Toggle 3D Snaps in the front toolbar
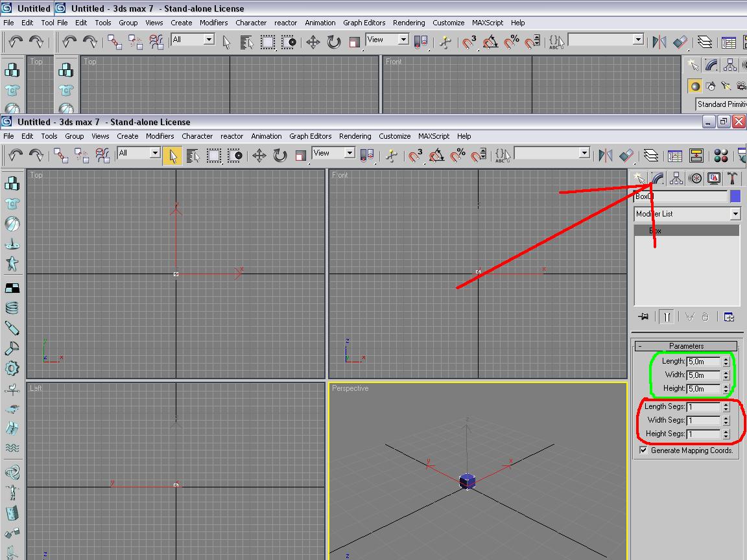 pyautogui.click(x=416, y=156)
